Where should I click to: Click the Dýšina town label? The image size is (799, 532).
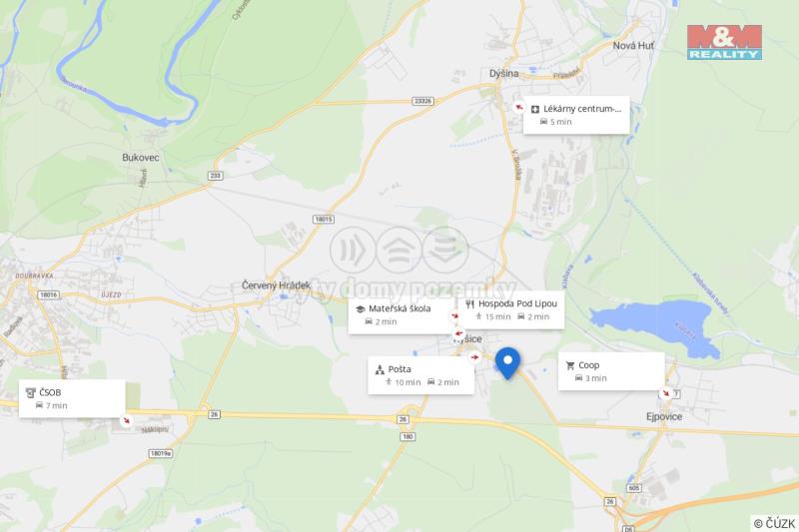(x=503, y=73)
